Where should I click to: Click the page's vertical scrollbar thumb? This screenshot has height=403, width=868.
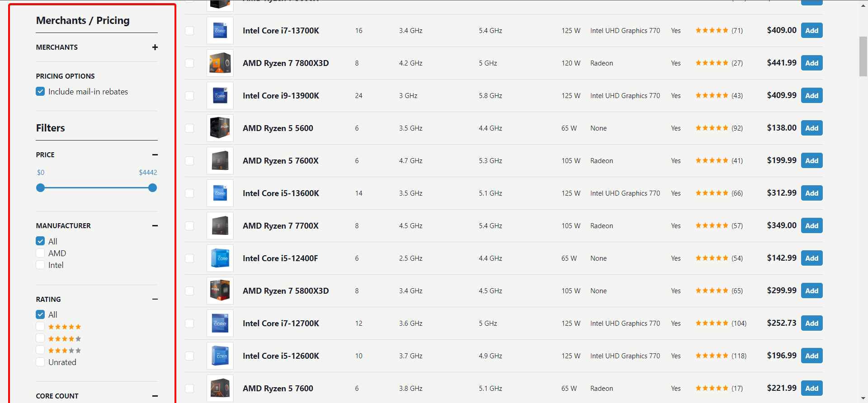coord(863,56)
